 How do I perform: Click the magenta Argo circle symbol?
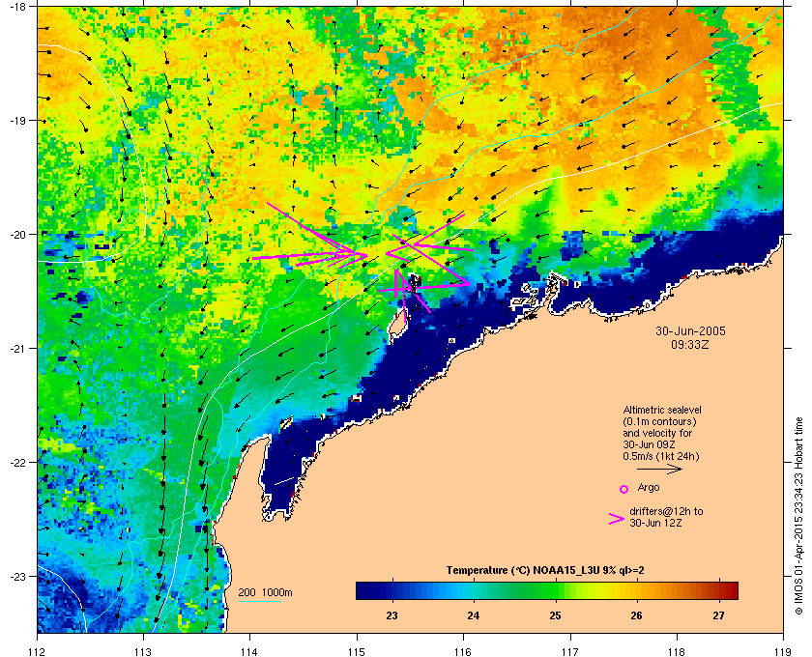tap(624, 489)
